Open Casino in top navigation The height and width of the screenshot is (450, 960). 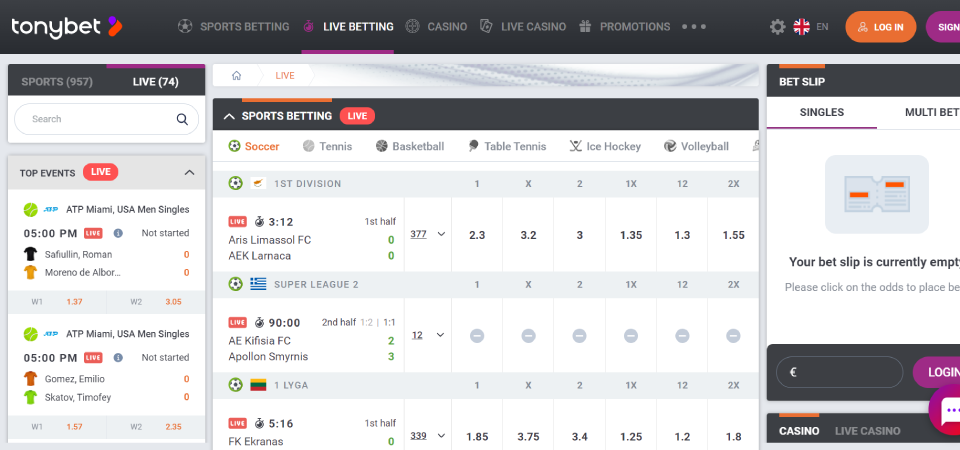(436, 27)
